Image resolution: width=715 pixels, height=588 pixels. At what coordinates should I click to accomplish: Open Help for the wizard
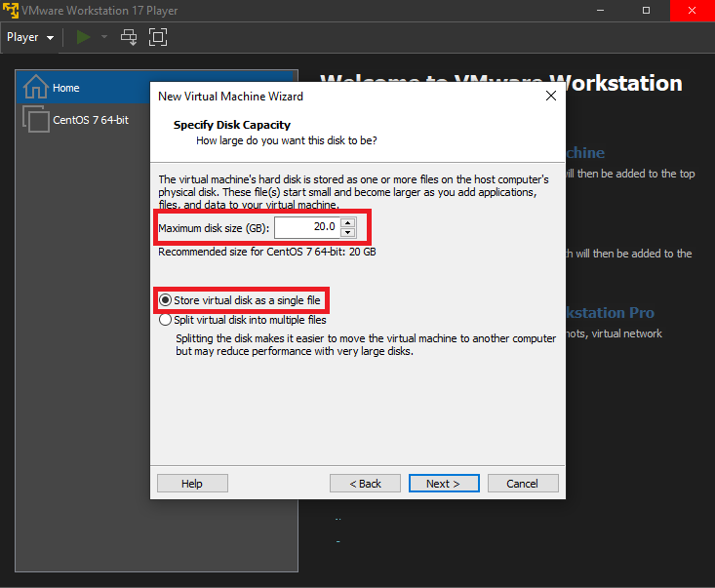point(192,484)
